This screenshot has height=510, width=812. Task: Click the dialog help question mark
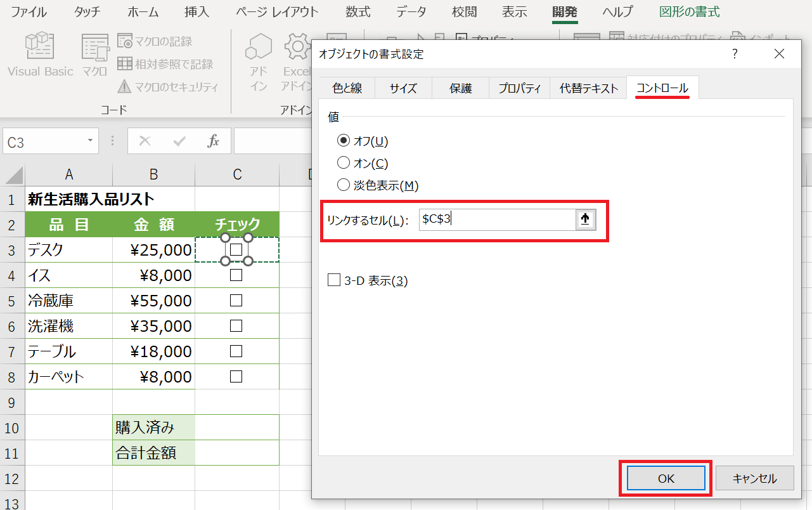coord(735,54)
